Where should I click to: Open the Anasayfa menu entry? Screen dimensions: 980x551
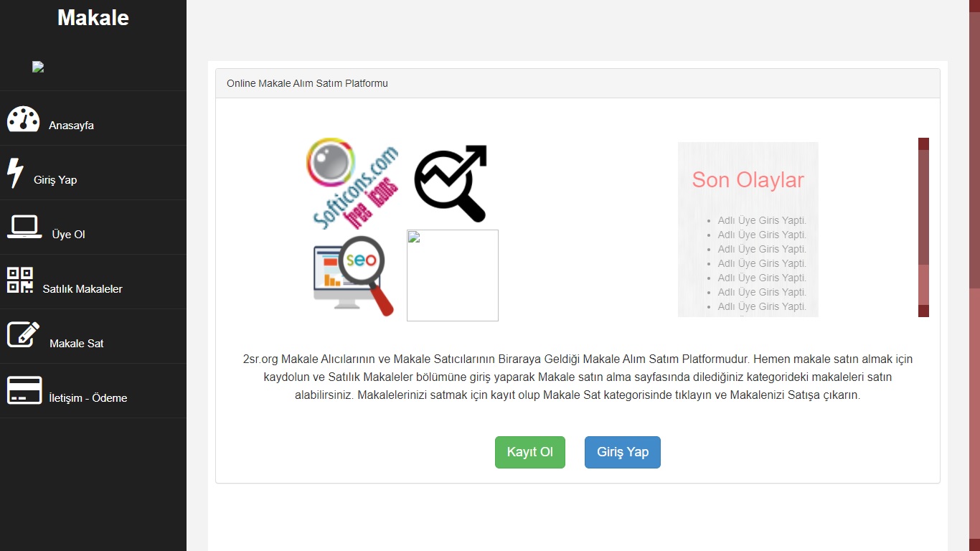pyautogui.click(x=70, y=125)
